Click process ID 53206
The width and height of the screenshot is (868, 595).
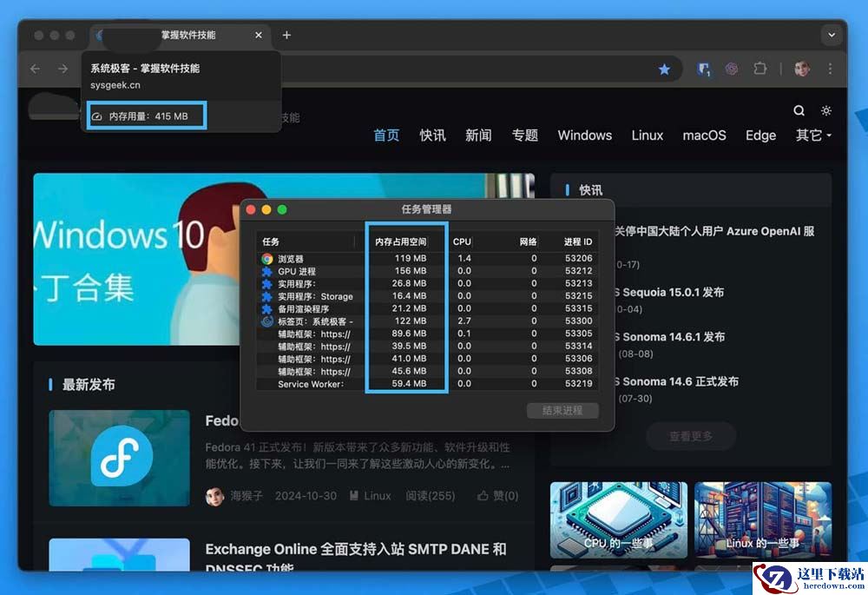click(578, 258)
